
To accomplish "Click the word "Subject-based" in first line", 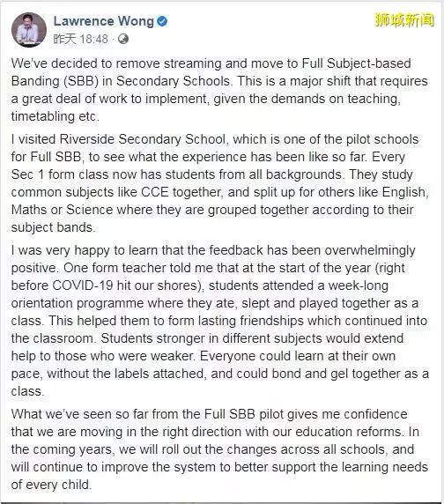I will (x=369, y=63).
